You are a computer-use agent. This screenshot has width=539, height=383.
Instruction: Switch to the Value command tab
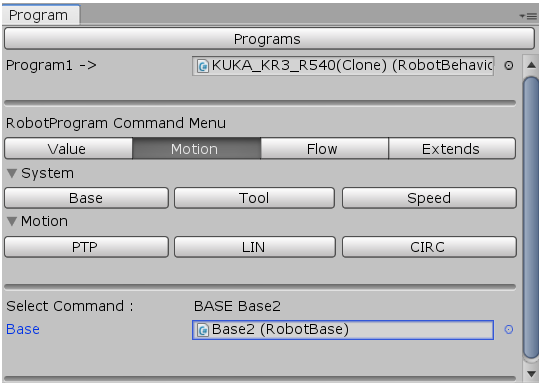(x=68, y=149)
